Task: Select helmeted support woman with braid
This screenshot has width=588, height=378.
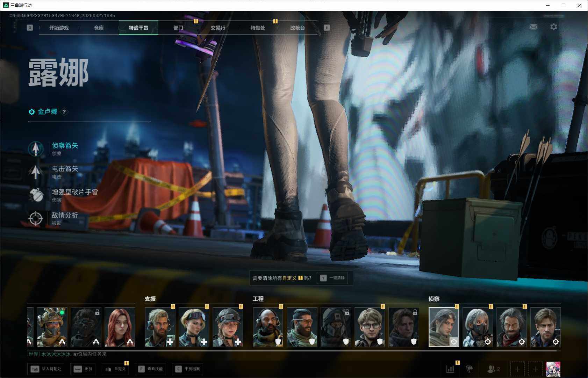Action: point(228,327)
